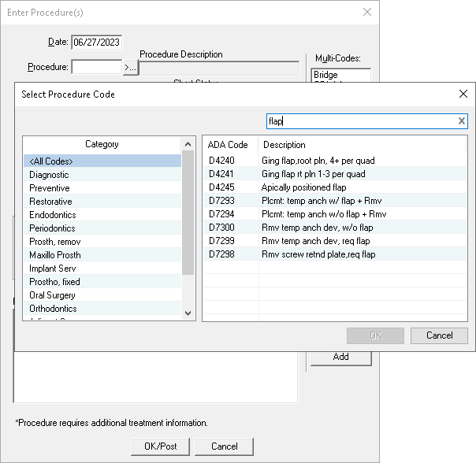Click the Procedure Description field
This screenshot has width=476, height=463.
point(219,69)
